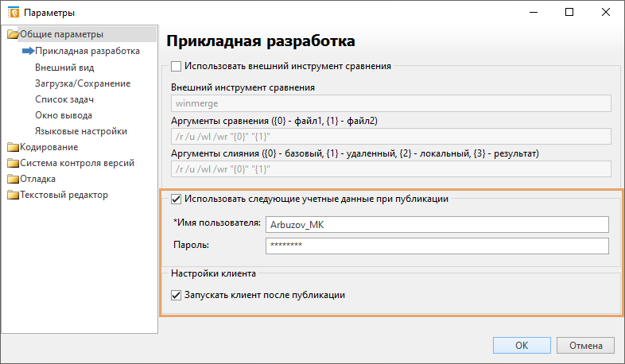Click the folder icon beside Отладка
The image size is (625, 364).
(13, 179)
